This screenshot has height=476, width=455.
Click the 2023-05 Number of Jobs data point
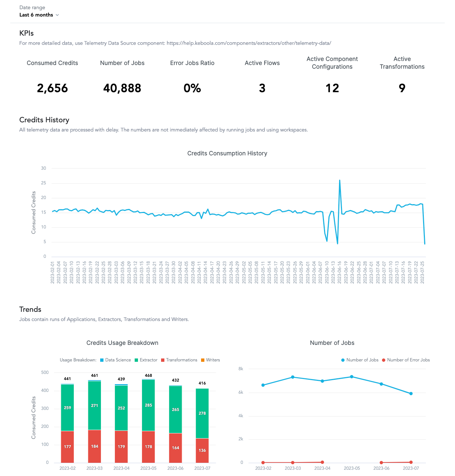click(x=352, y=377)
